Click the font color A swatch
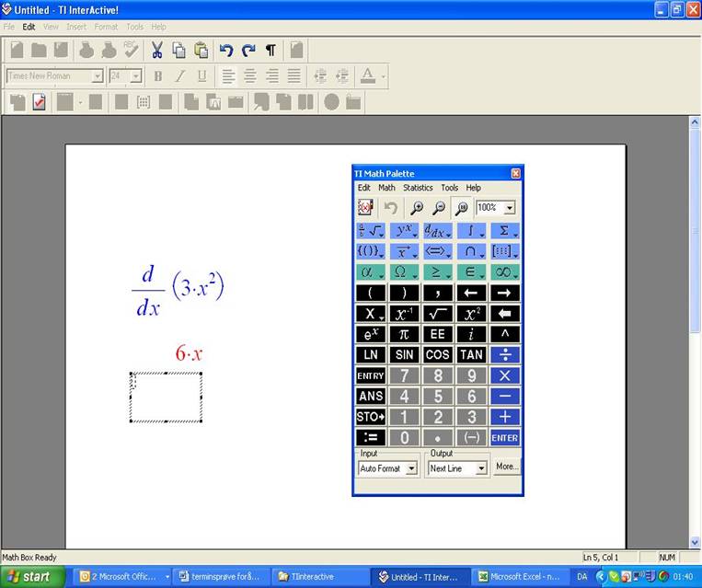Image resolution: width=702 pixels, height=588 pixels. click(368, 76)
